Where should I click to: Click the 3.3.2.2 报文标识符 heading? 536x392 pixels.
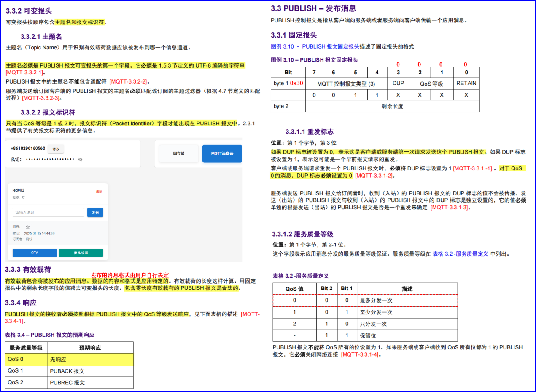(48, 112)
